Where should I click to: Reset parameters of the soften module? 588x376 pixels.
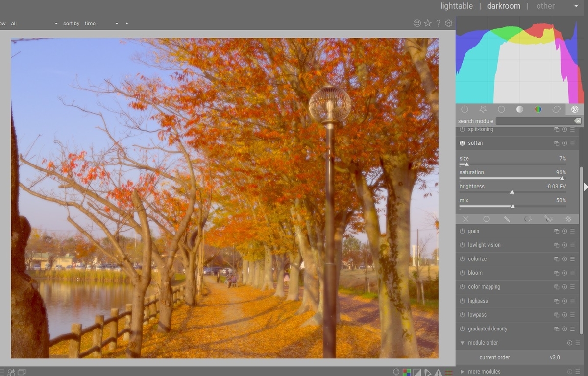point(564,143)
